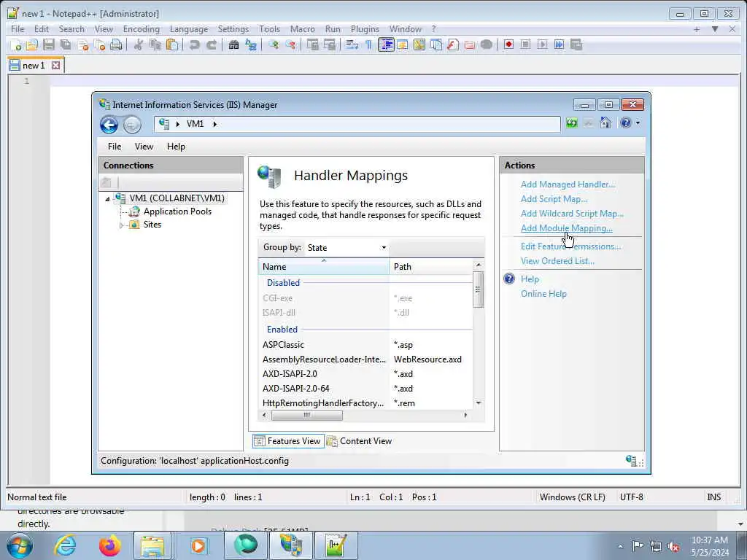This screenshot has width=747, height=560.
Task: Toggle Word wrap icon in Notepad++ toolbar
Action: pyautogui.click(x=352, y=44)
